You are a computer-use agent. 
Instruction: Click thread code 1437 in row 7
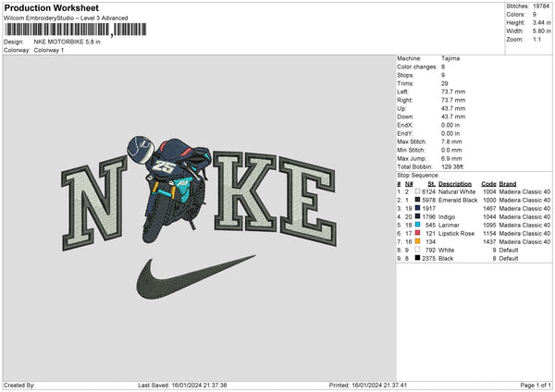click(x=489, y=241)
